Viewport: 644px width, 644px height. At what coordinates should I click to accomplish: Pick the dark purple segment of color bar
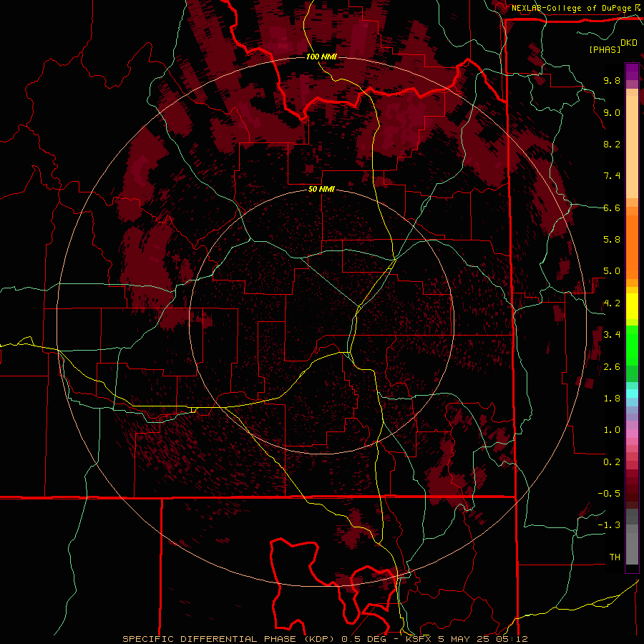[x=632, y=72]
